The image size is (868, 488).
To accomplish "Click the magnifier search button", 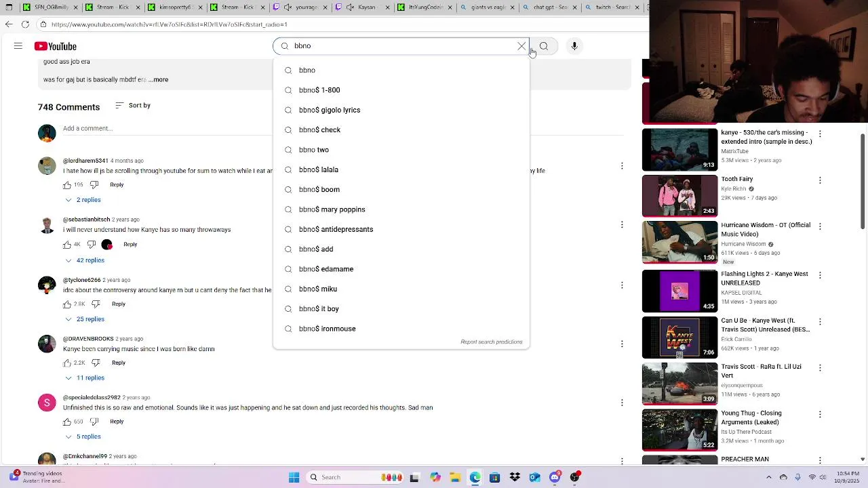I will (544, 46).
